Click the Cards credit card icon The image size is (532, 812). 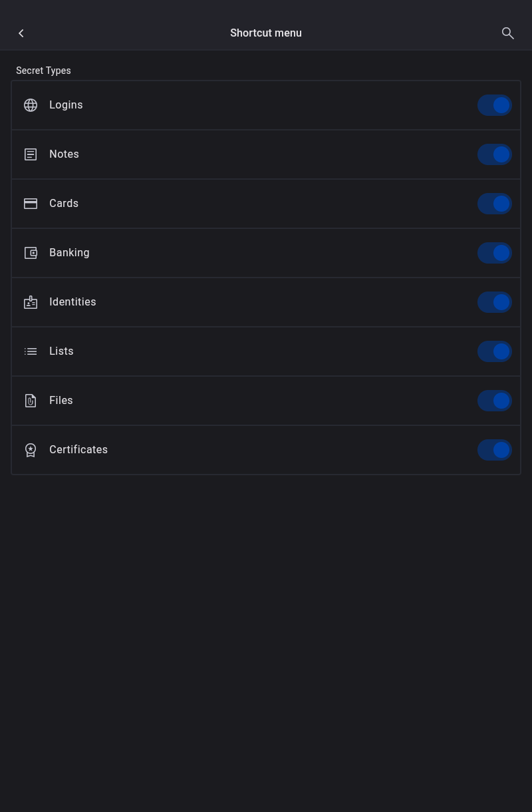point(31,204)
